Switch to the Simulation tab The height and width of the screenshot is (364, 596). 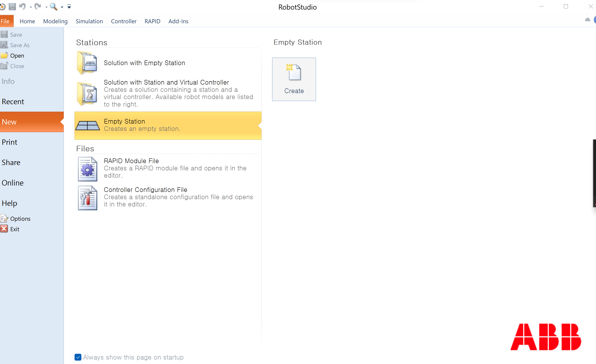click(x=89, y=21)
